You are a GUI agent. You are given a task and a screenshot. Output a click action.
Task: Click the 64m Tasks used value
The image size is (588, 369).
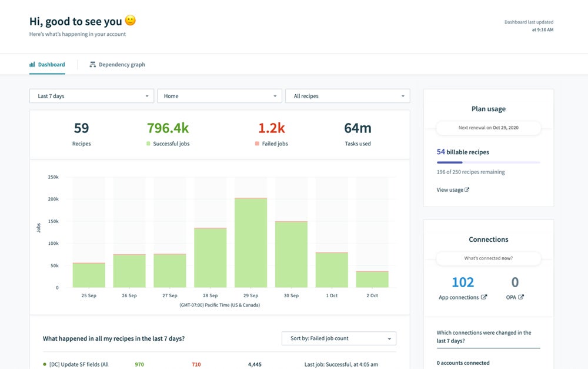(358, 128)
